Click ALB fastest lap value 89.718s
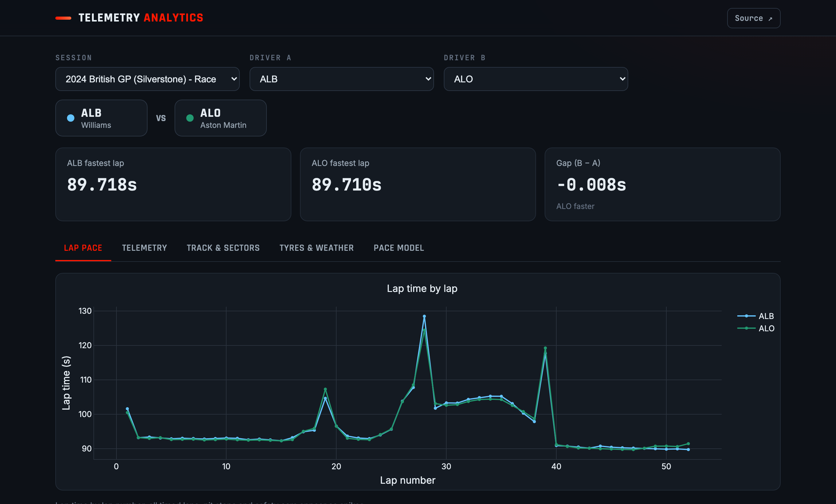Viewport: 836px width, 504px height. (102, 185)
